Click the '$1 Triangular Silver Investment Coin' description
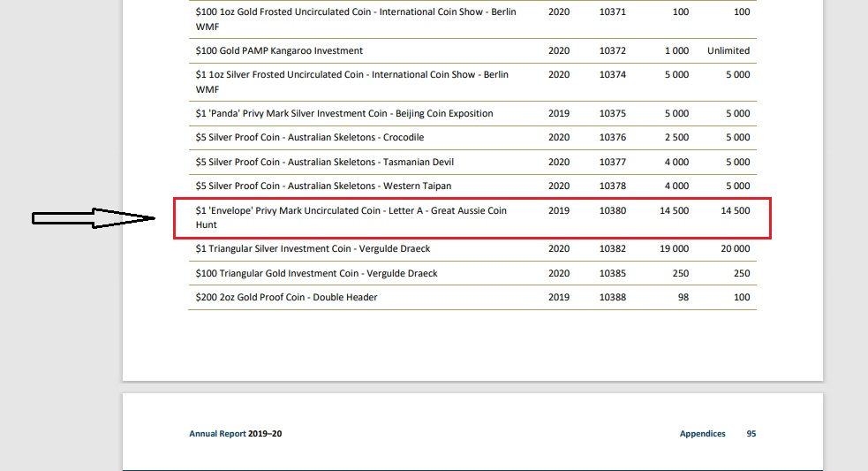The width and height of the screenshot is (868, 471). [x=313, y=249]
